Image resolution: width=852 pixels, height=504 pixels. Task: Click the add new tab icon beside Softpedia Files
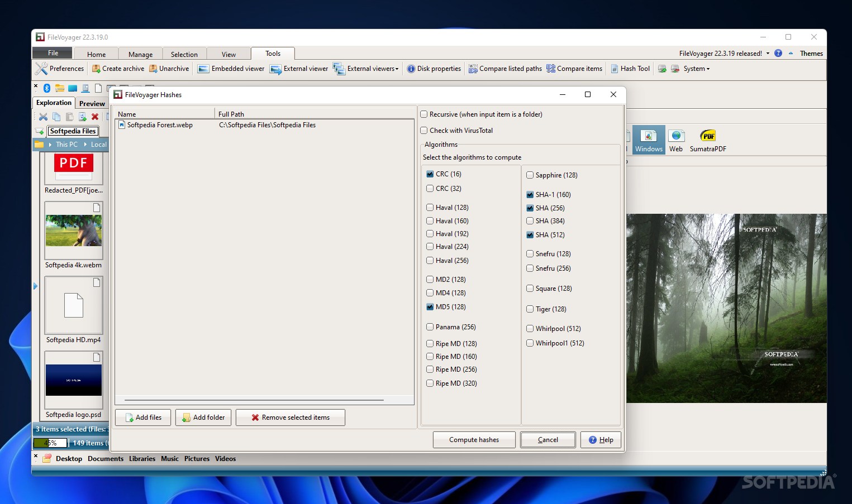pyautogui.click(x=40, y=131)
